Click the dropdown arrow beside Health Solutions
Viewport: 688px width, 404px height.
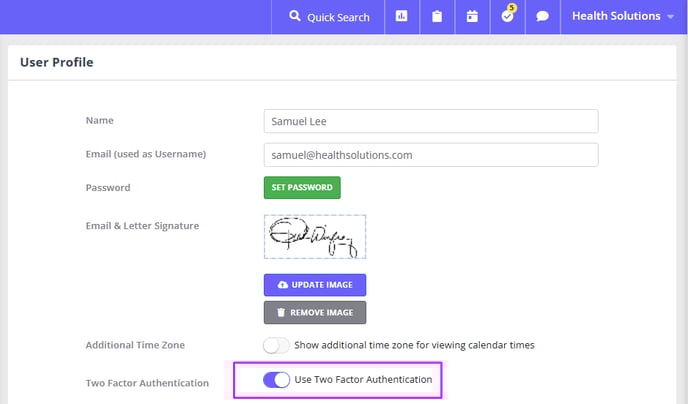click(670, 17)
